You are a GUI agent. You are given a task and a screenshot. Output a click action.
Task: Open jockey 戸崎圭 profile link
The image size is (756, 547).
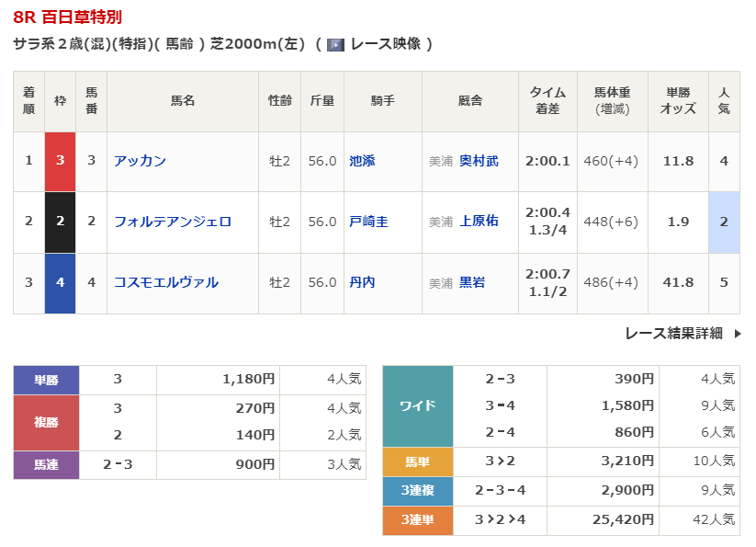pyautogui.click(x=368, y=222)
